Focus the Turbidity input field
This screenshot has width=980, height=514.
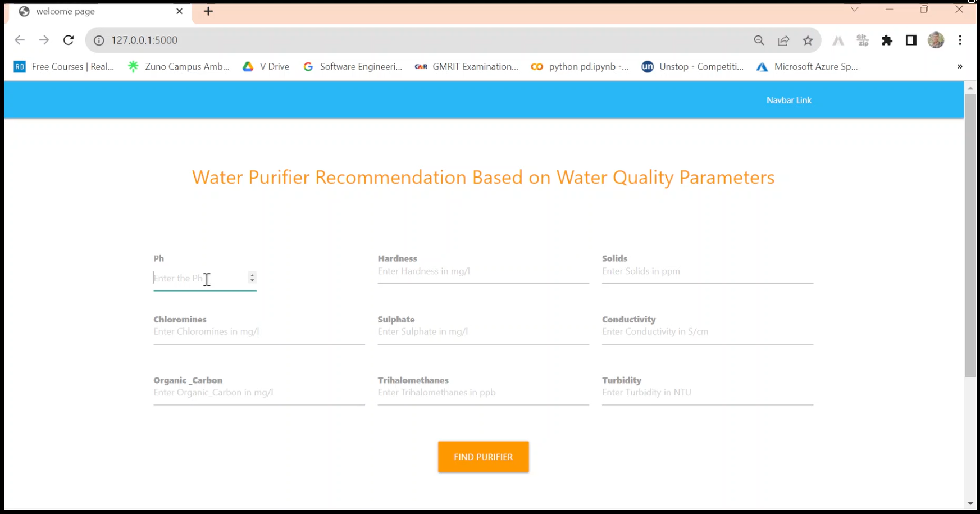[x=707, y=393]
